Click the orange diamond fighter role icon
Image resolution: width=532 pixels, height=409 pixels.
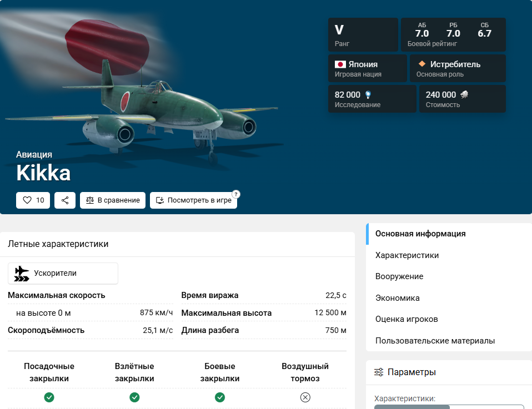click(423, 64)
